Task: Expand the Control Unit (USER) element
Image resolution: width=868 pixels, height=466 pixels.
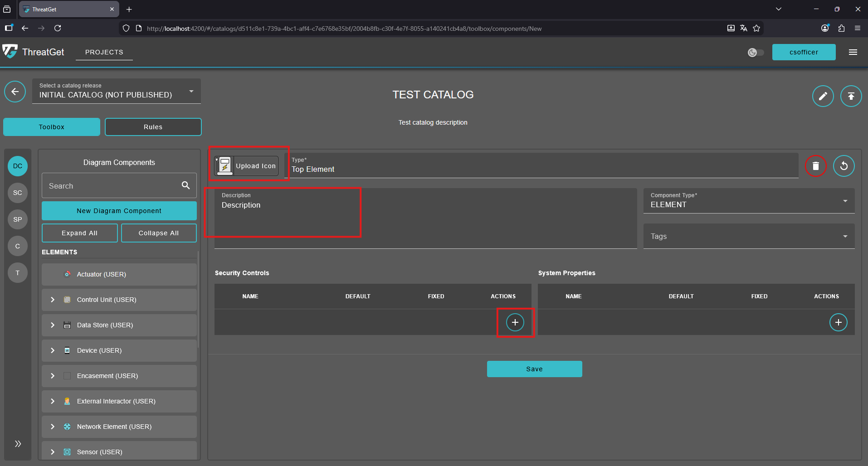Action: [x=52, y=300]
